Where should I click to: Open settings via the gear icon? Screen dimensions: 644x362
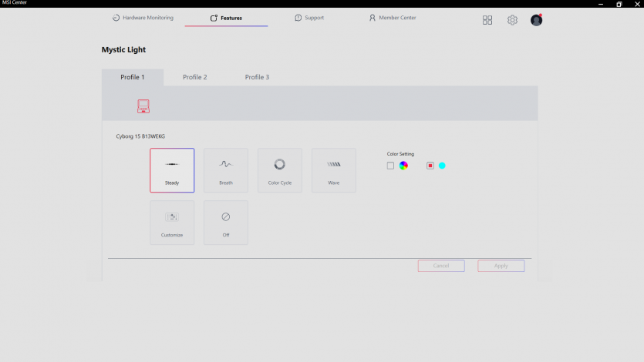tap(512, 20)
